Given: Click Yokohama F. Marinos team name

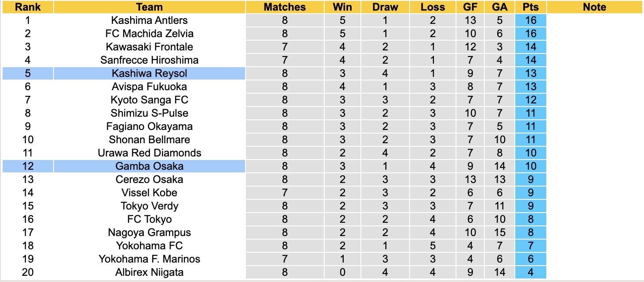Looking at the screenshot, I should (149, 259).
